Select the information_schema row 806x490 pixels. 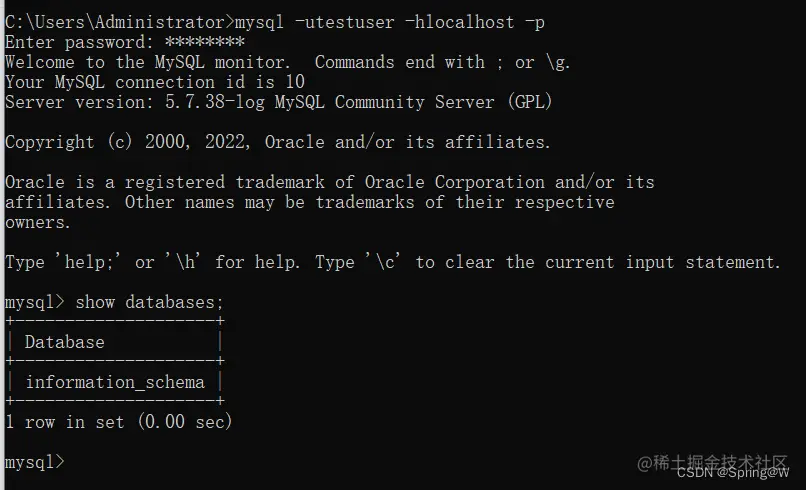pyautogui.click(x=115, y=382)
